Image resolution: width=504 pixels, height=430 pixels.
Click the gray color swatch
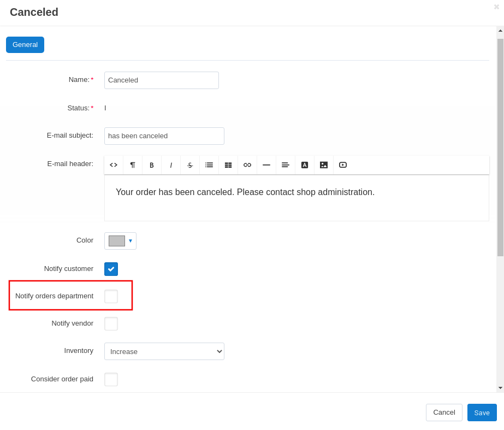[117, 241]
